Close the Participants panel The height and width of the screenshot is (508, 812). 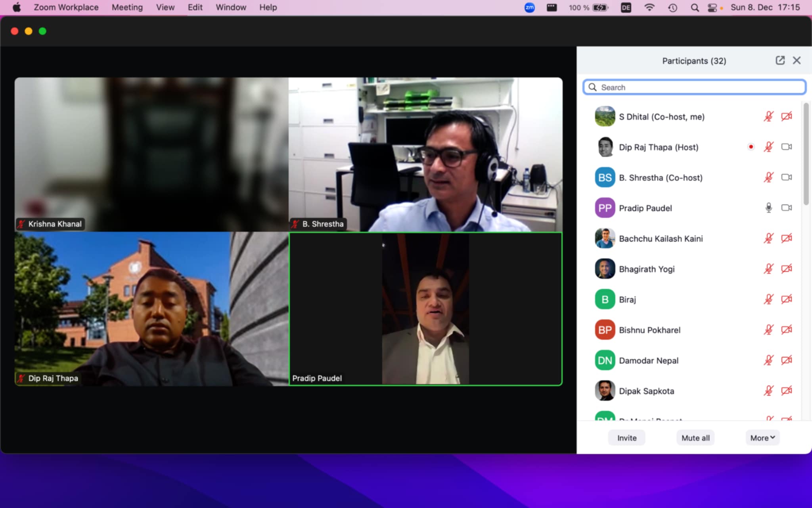(797, 60)
